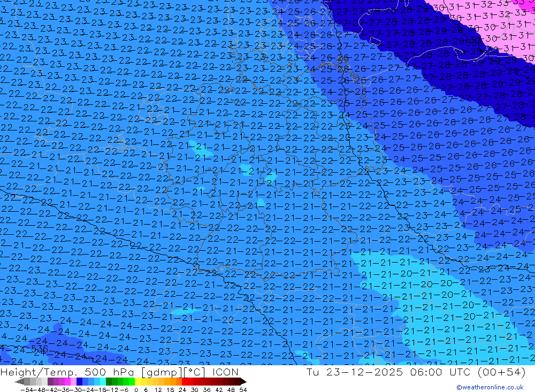Click the '[gdmp]' unit label in title

click(163, 372)
